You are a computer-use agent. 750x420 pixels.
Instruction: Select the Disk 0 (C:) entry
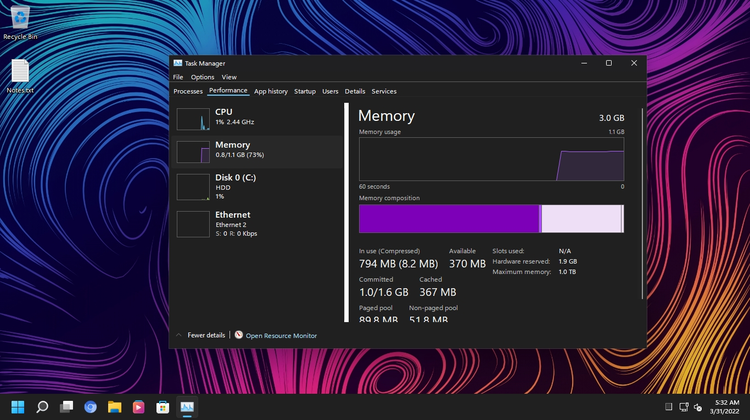coord(258,187)
